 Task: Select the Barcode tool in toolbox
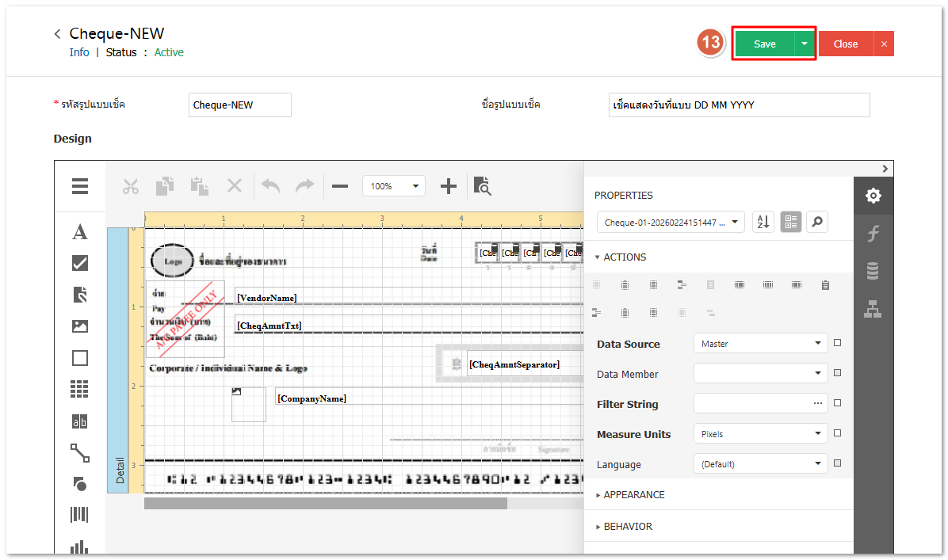pos(80,515)
